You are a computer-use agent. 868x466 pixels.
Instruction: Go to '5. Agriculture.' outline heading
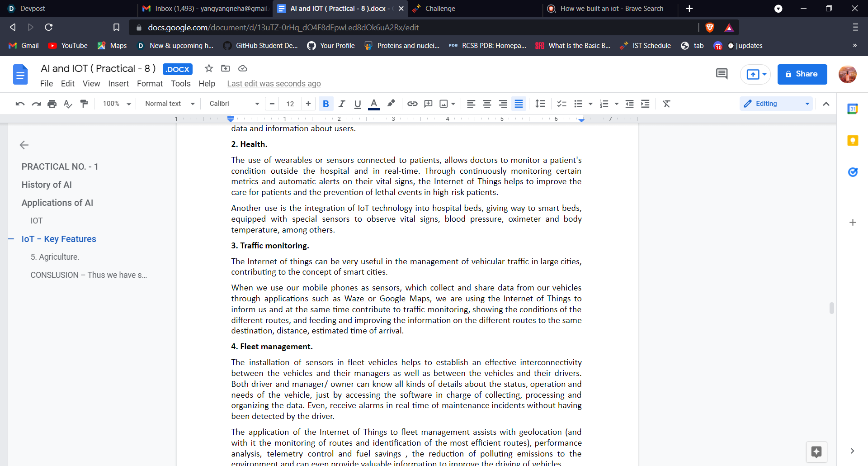(55, 257)
